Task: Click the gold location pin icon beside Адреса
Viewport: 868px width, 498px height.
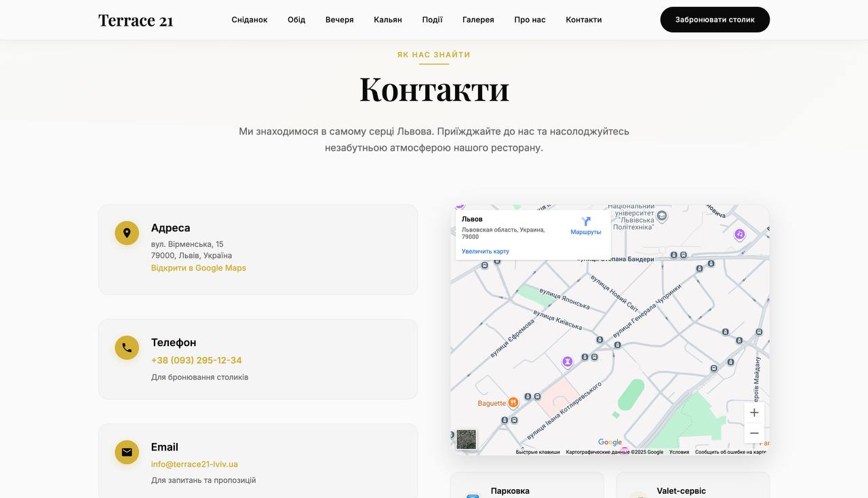Action: pyautogui.click(x=127, y=233)
